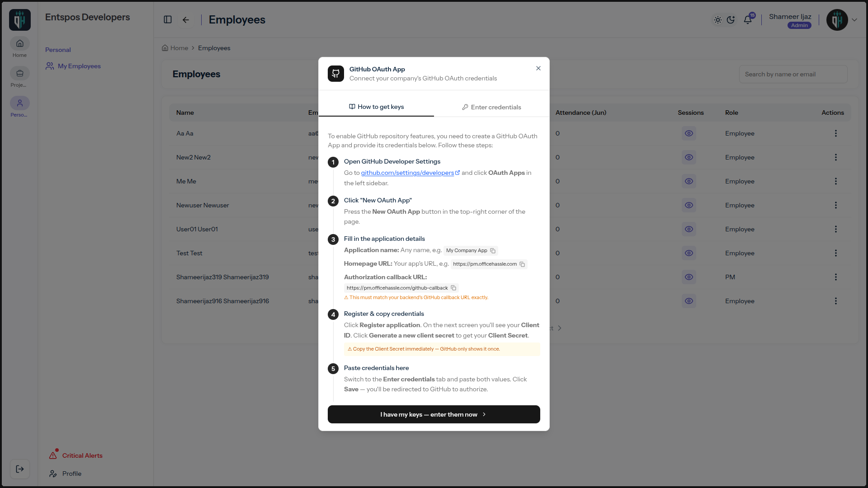Open actions menu for Shameerijaz916
This screenshot has height=488, width=868.
[x=836, y=301]
